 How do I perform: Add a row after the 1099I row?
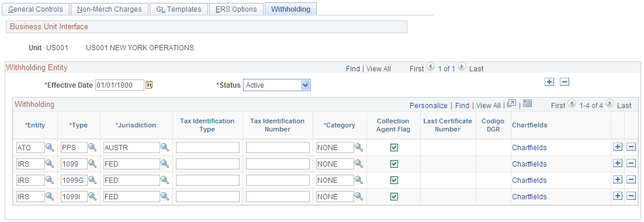(x=617, y=196)
